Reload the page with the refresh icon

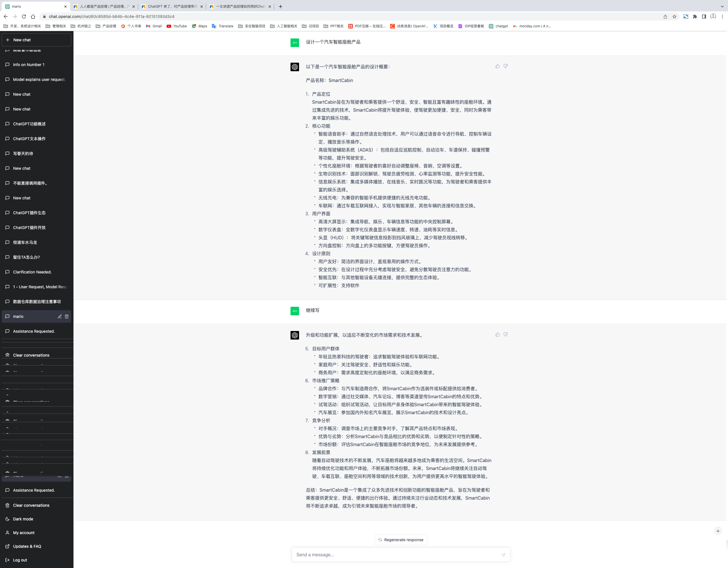24,16
